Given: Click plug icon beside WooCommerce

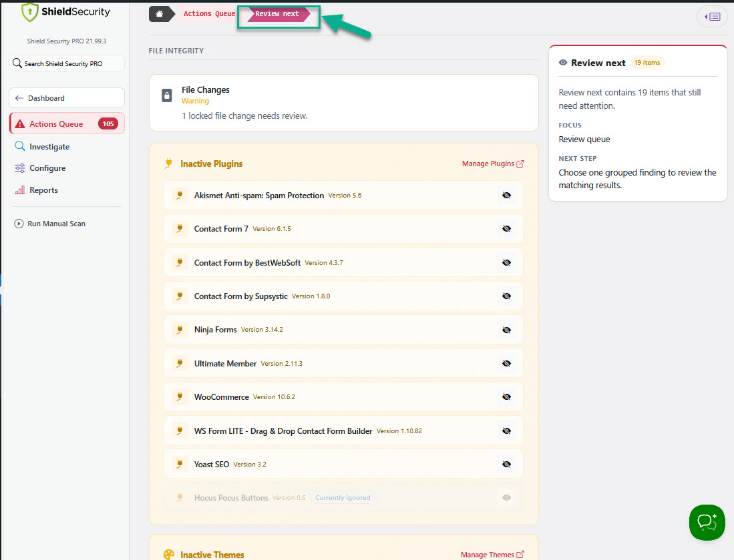Looking at the screenshot, I should [180, 396].
